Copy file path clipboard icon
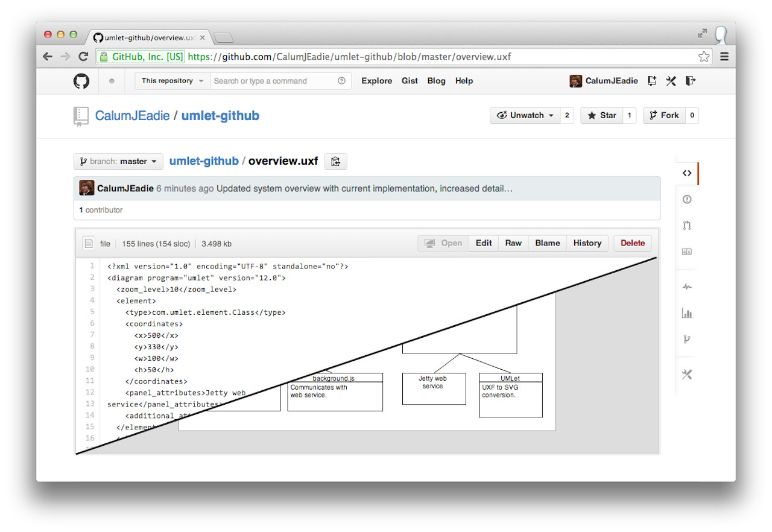772x532 pixels. point(336,162)
